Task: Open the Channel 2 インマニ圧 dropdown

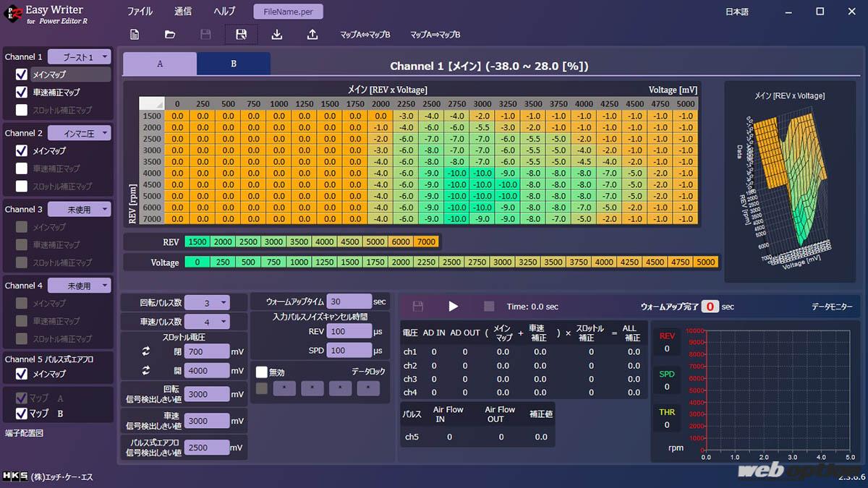Action: 85,133
